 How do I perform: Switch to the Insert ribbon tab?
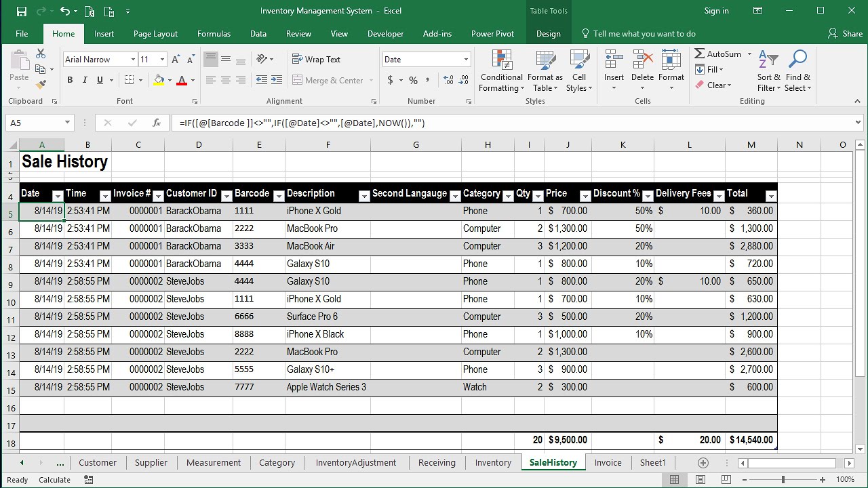pyautogui.click(x=104, y=34)
